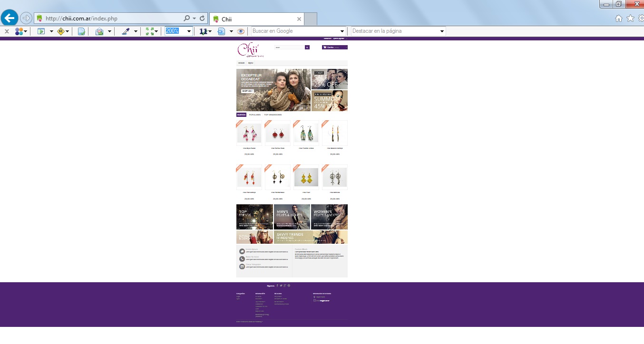Viewport: 644px width, 344px height.
Task: Open the green beaded earrings product thumbnail
Action: [x=306, y=133]
